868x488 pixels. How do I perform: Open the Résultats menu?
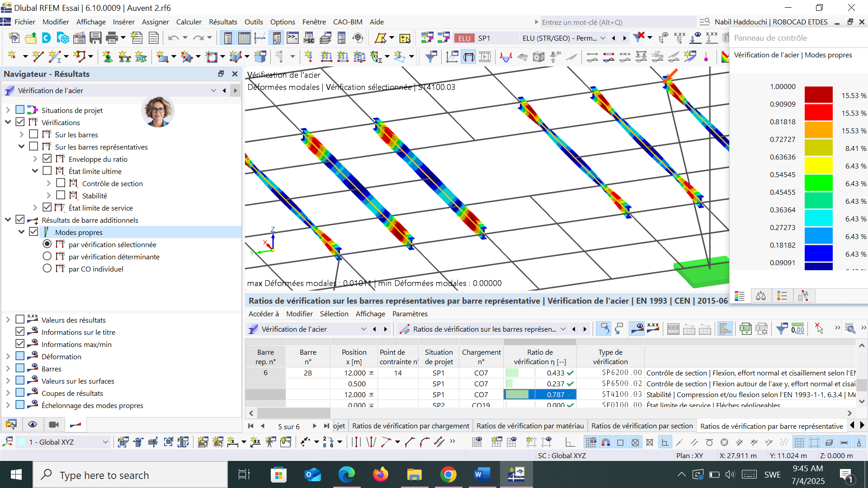tap(223, 22)
